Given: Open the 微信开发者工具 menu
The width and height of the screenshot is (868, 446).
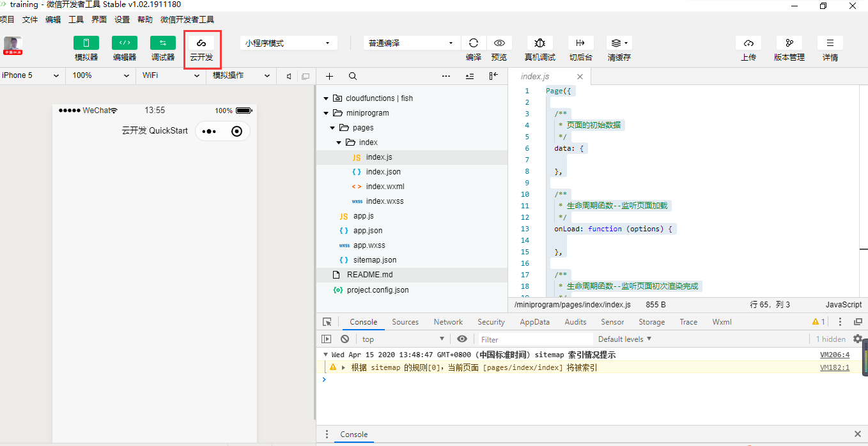Looking at the screenshot, I should pos(187,20).
